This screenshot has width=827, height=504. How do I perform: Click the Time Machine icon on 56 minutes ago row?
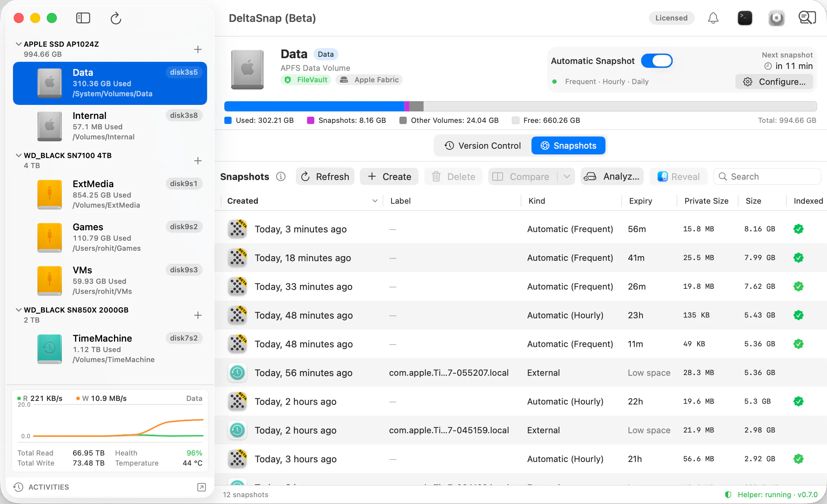point(237,373)
